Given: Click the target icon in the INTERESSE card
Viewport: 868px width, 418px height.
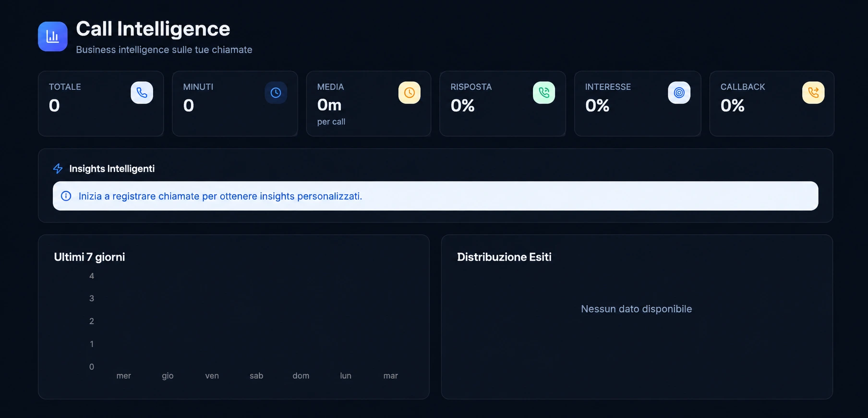Looking at the screenshot, I should (x=679, y=93).
